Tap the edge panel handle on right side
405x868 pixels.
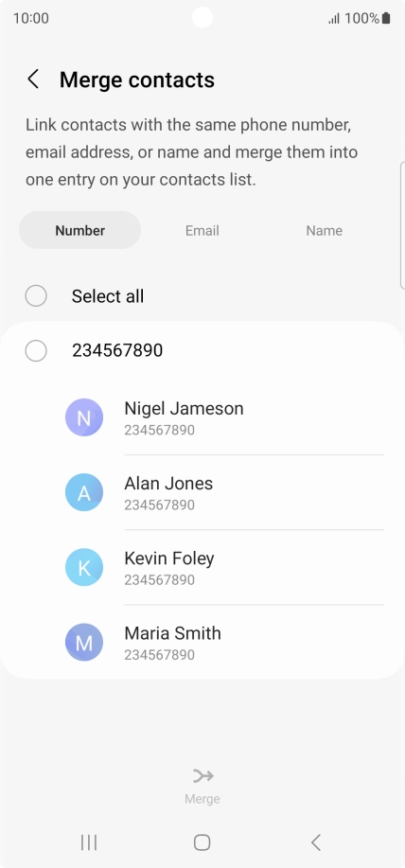click(402, 225)
